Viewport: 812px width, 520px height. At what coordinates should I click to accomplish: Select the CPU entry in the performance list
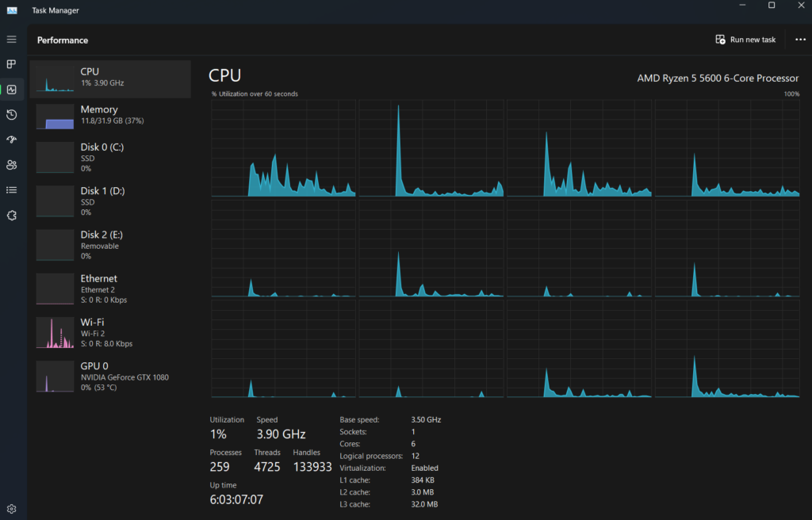coord(110,78)
